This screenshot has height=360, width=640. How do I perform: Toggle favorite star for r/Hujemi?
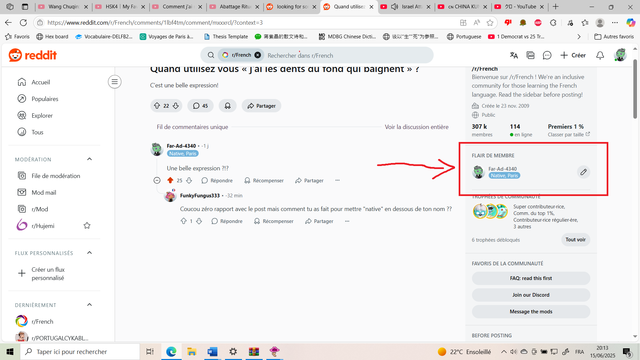87,225
